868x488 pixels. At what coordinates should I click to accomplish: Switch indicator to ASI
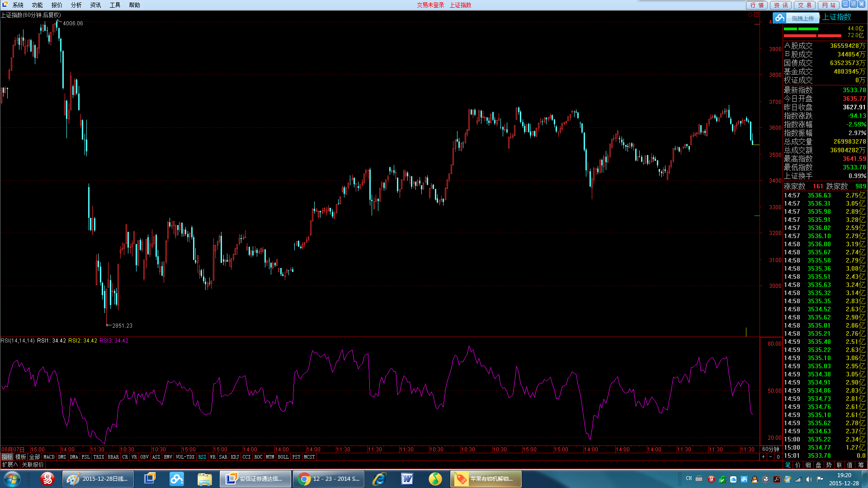(x=156, y=457)
